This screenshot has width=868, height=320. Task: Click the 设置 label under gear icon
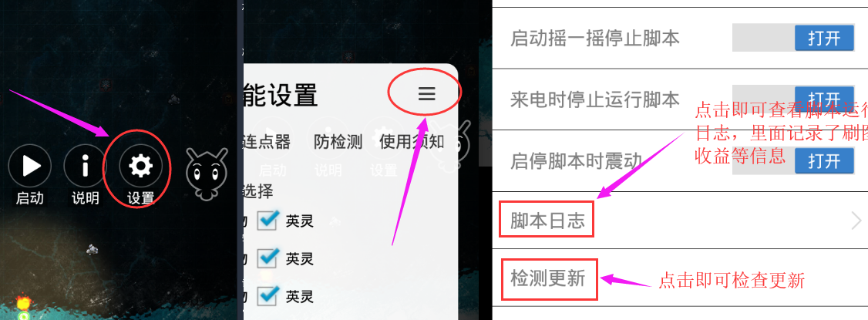coord(140,197)
